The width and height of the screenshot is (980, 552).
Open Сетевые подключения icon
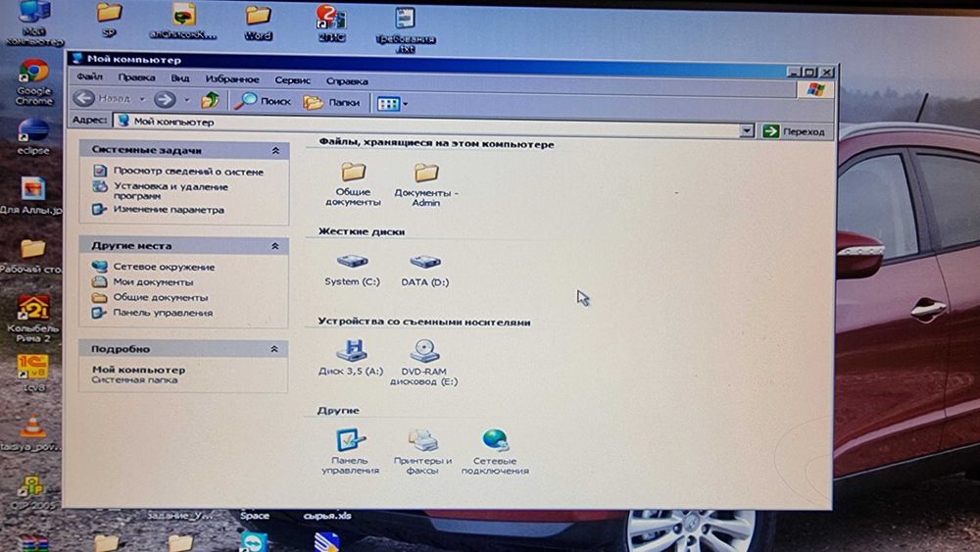(495, 451)
